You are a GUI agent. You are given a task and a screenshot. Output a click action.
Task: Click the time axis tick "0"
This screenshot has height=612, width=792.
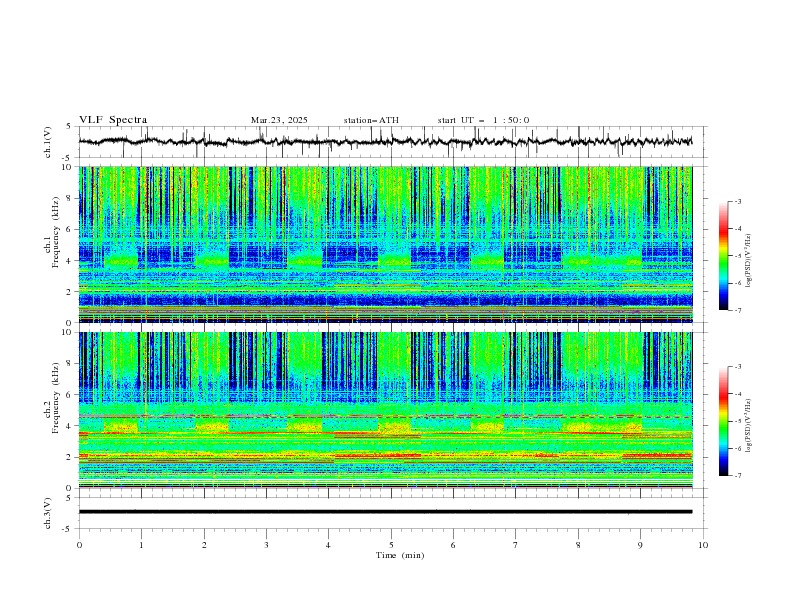[x=79, y=545]
